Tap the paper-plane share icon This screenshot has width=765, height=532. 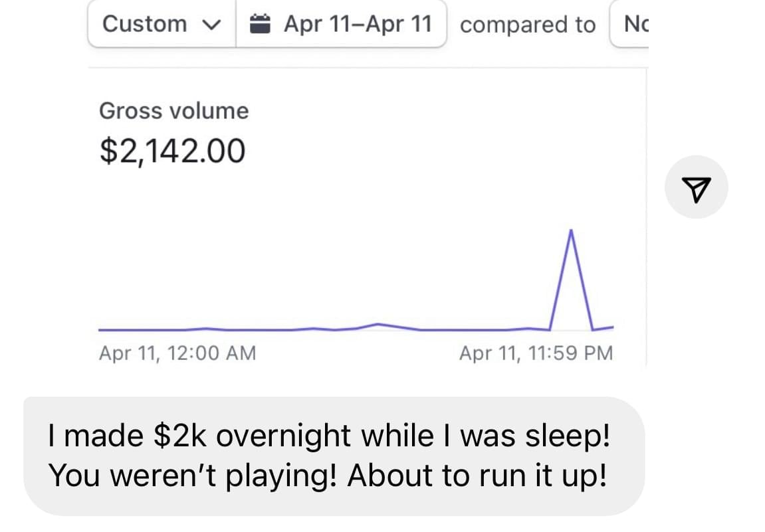tap(696, 187)
